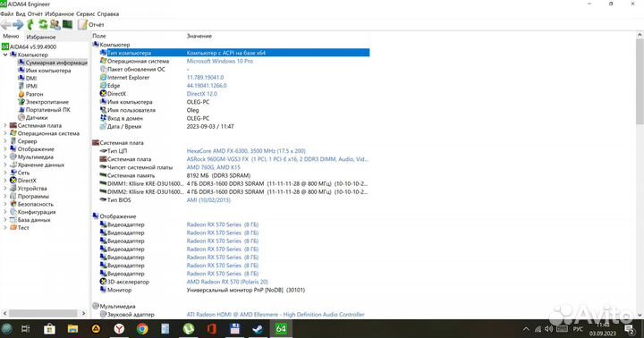Expand the Отображение tree node
This screenshot has height=338, width=644.
point(5,149)
